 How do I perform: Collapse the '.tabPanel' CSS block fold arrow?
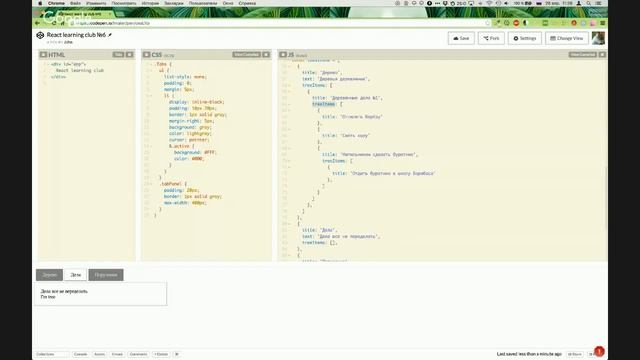coord(151,184)
